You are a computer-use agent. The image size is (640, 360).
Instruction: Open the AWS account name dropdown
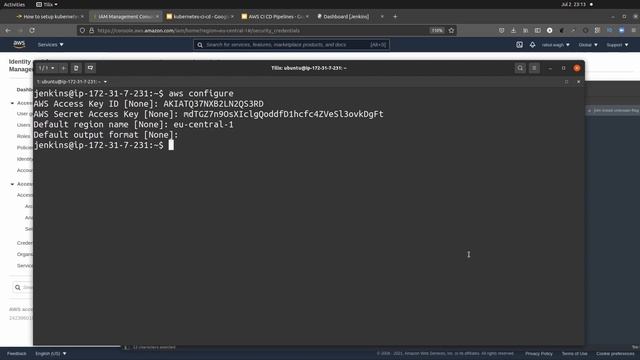[x=556, y=44]
